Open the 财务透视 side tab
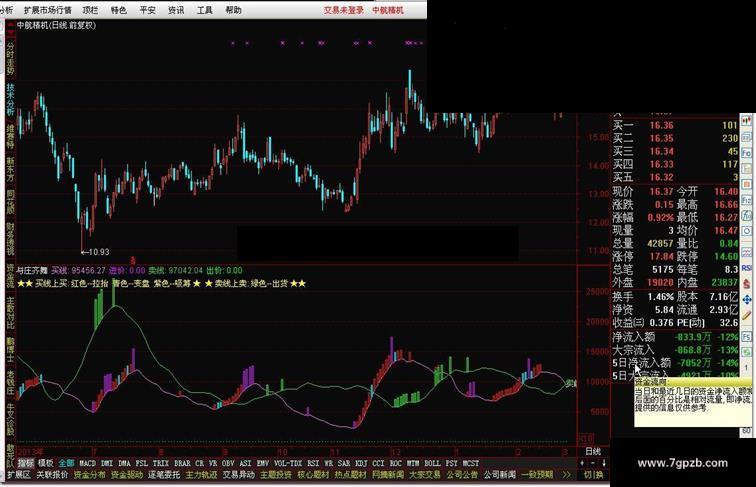 [10, 238]
